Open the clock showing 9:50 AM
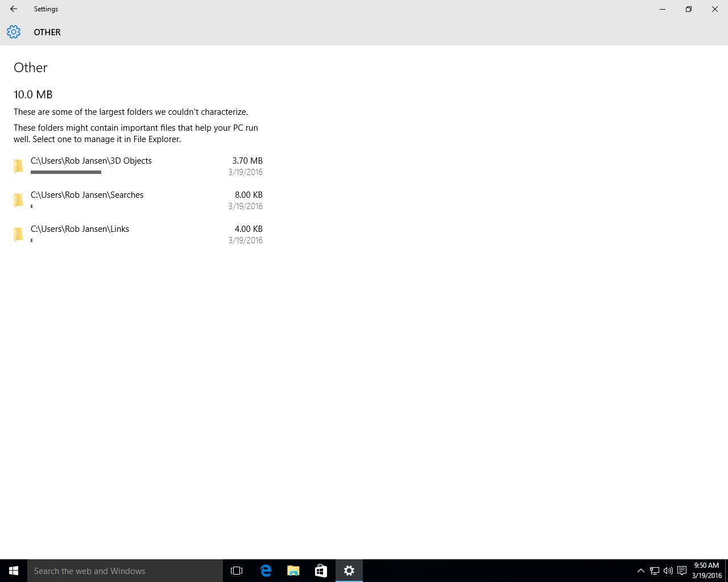The width and height of the screenshot is (728, 582). click(x=706, y=571)
